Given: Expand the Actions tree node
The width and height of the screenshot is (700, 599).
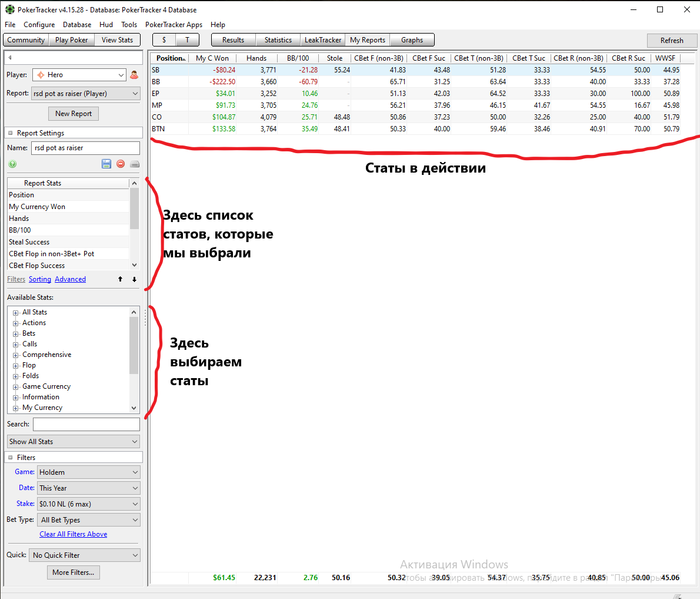Looking at the screenshot, I should tap(16, 323).
